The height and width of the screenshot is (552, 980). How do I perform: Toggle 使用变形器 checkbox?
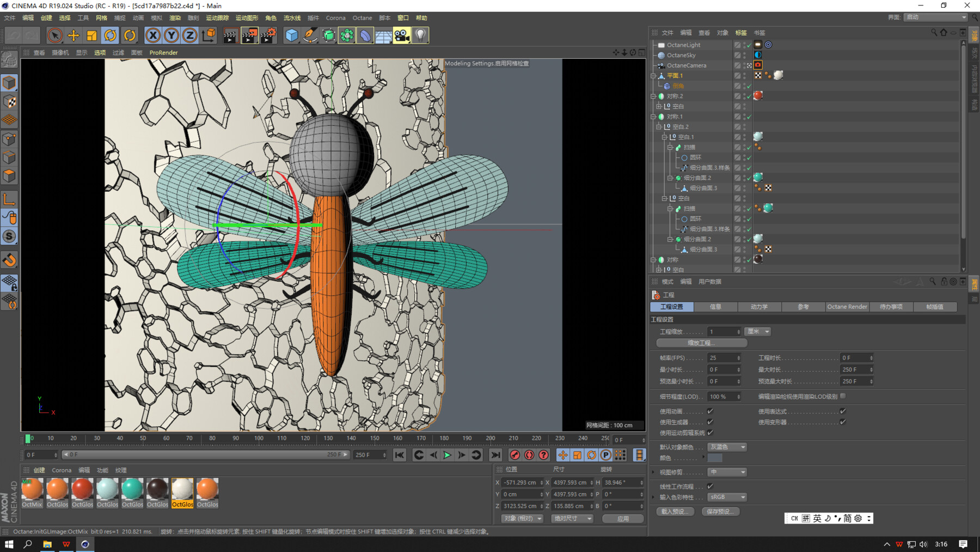click(x=843, y=422)
